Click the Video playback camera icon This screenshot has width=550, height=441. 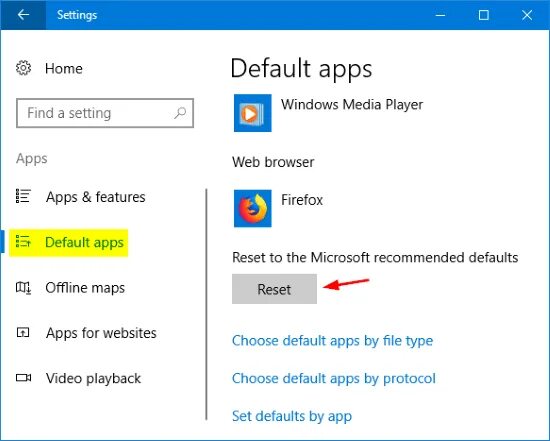tap(24, 377)
